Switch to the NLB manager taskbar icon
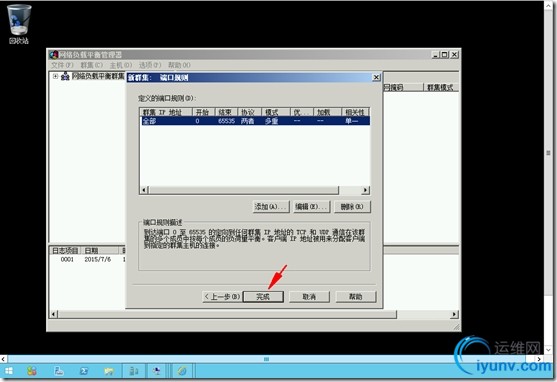 pyautogui.click(x=156, y=371)
